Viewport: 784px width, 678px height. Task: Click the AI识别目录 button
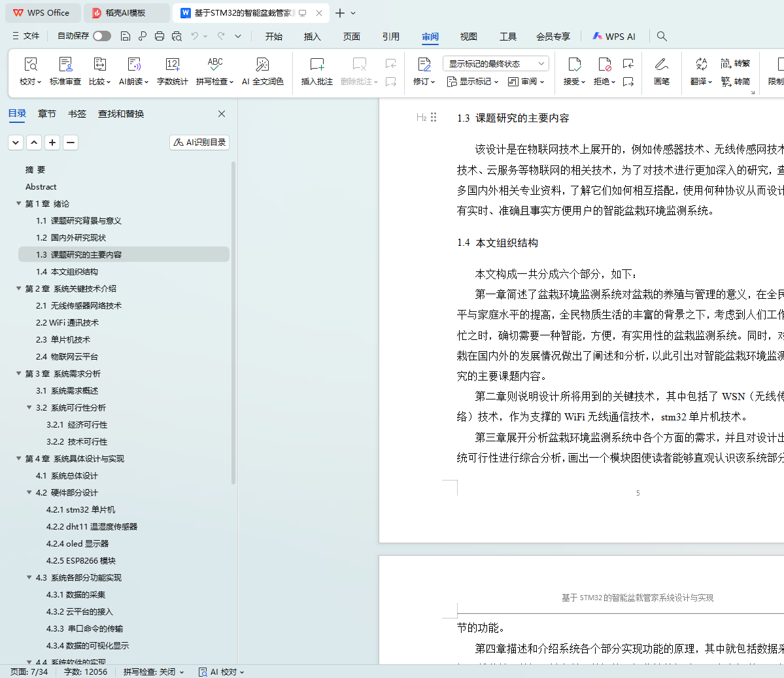pos(199,142)
